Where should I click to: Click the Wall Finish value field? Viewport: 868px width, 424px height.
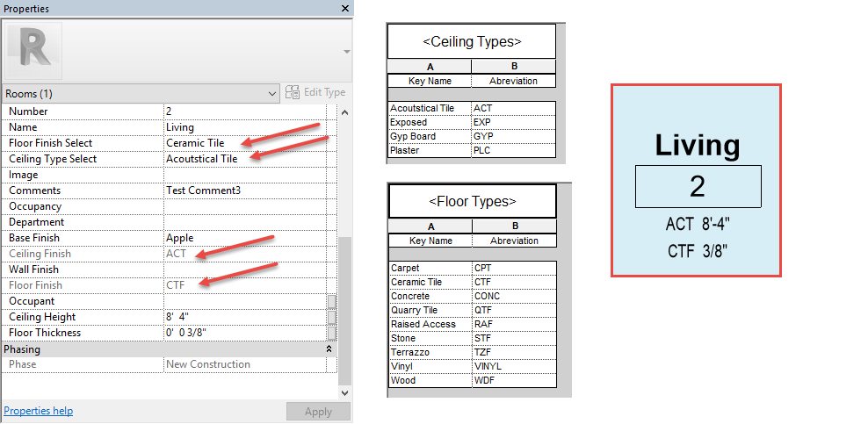(x=245, y=269)
